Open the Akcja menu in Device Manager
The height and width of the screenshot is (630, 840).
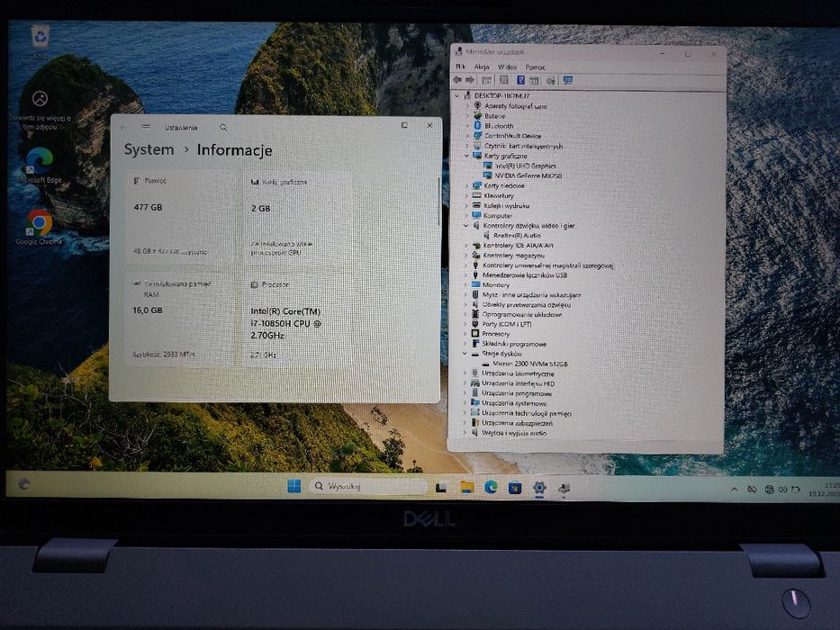(482, 67)
